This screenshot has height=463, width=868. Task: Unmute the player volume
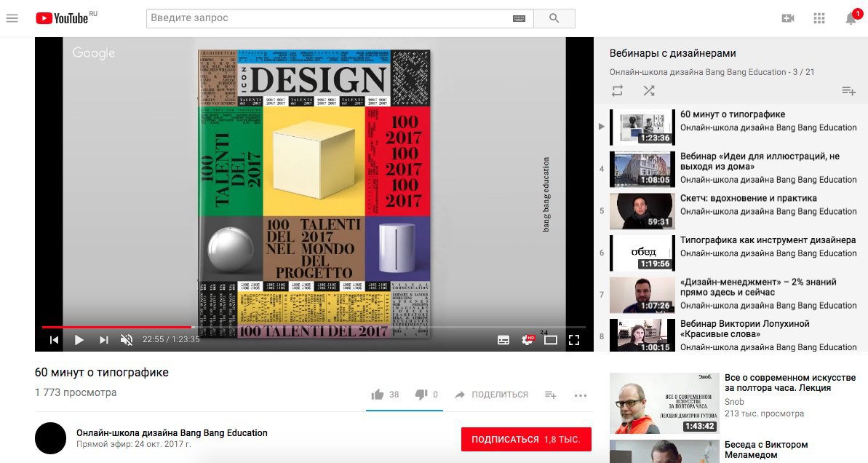(x=127, y=339)
